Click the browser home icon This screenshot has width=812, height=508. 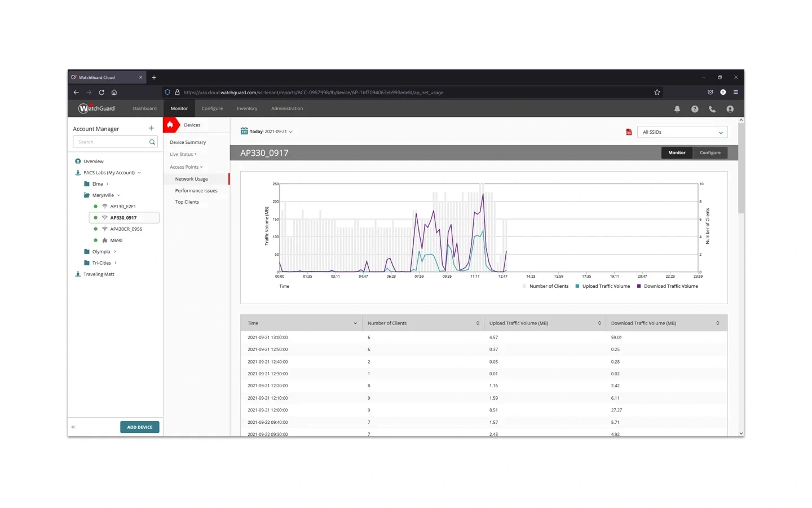pyautogui.click(x=114, y=92)
